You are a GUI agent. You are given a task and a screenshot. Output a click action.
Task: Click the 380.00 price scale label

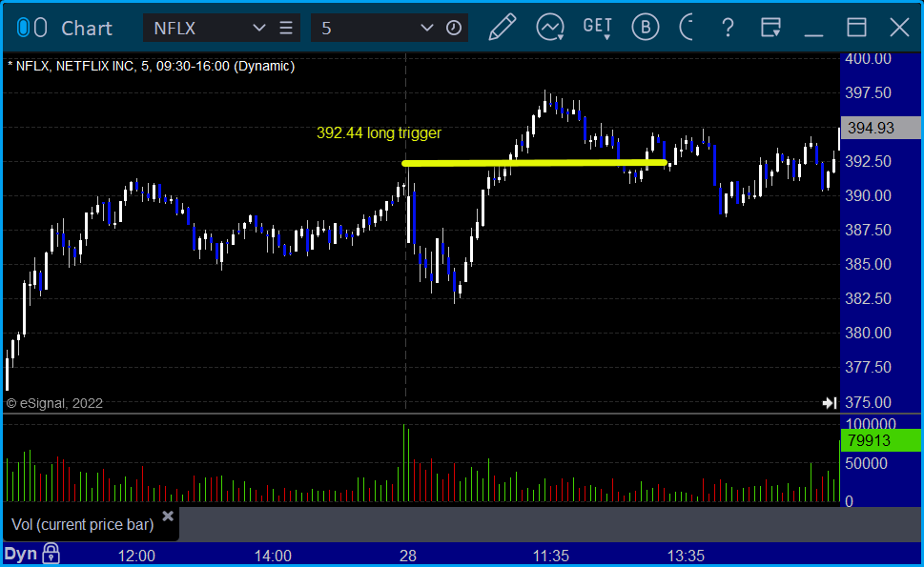tap(868, 334)
